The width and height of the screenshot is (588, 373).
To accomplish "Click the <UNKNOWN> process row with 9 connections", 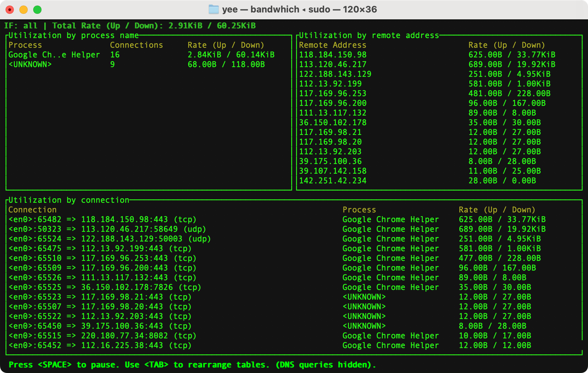I will pyautogui.click(x=137, y=64).
